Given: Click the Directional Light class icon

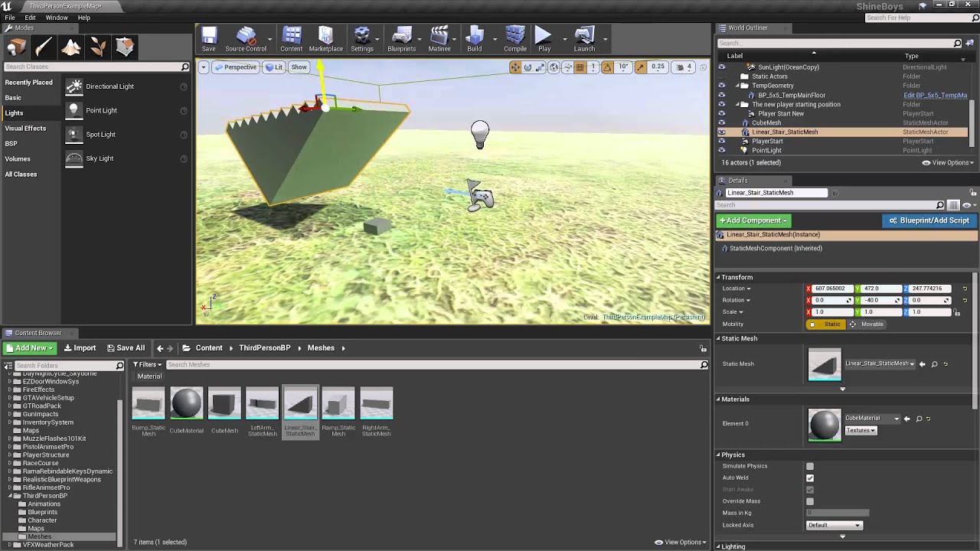Looking at the screenshot, I should pyautogui.click(x=73, y=86).
